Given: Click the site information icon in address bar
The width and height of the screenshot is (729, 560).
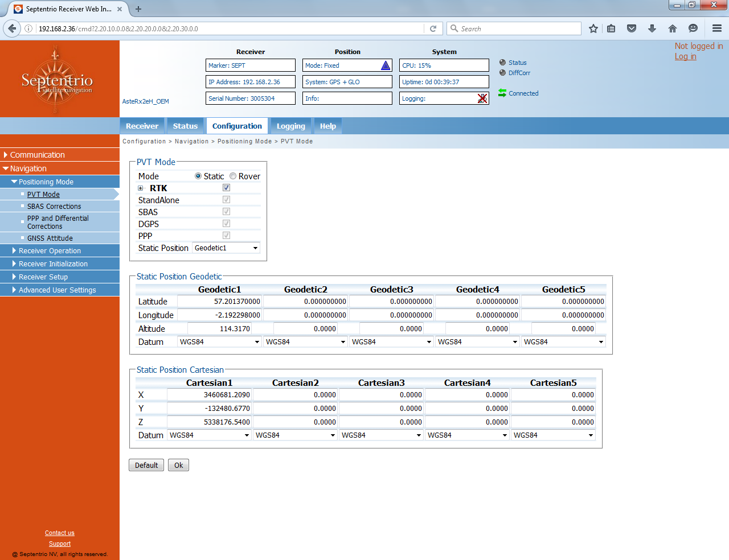Looking at the screenshot, I should click(28, 28).
